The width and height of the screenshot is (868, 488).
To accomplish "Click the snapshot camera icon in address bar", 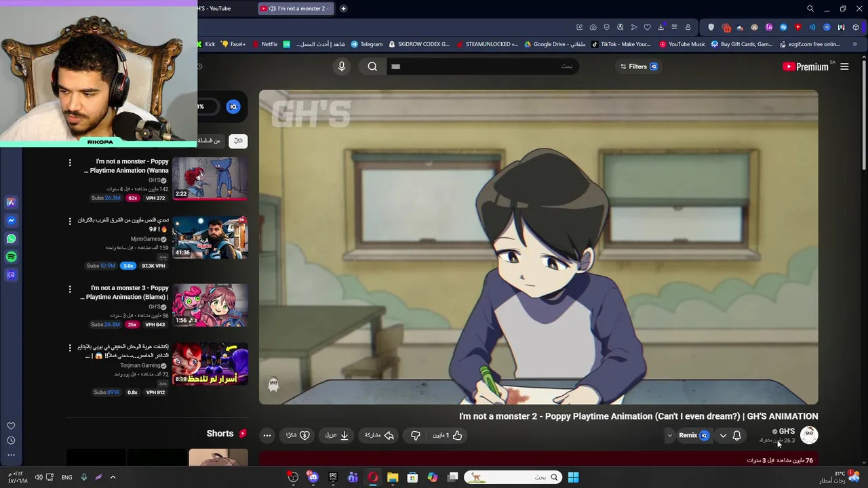I will pyautogui.click(x=593, y=27).
